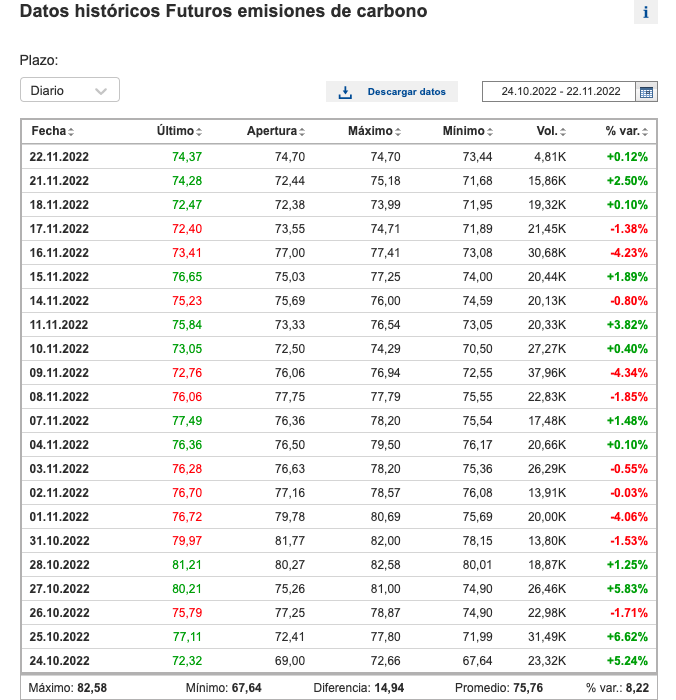This screenshot has height=700, width=676.
Task: Click the summary Promedio: 75,76
Action: pyautogui.click(x=499, y=688)
